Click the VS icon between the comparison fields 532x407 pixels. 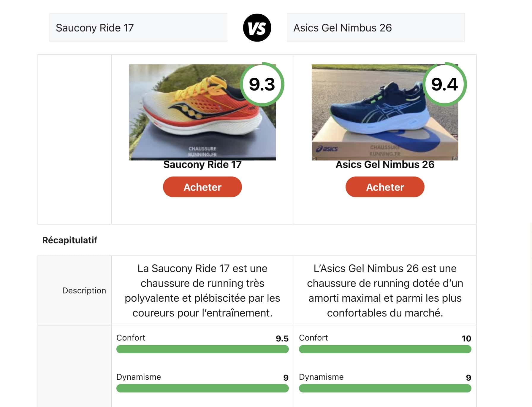pos(257,28)
